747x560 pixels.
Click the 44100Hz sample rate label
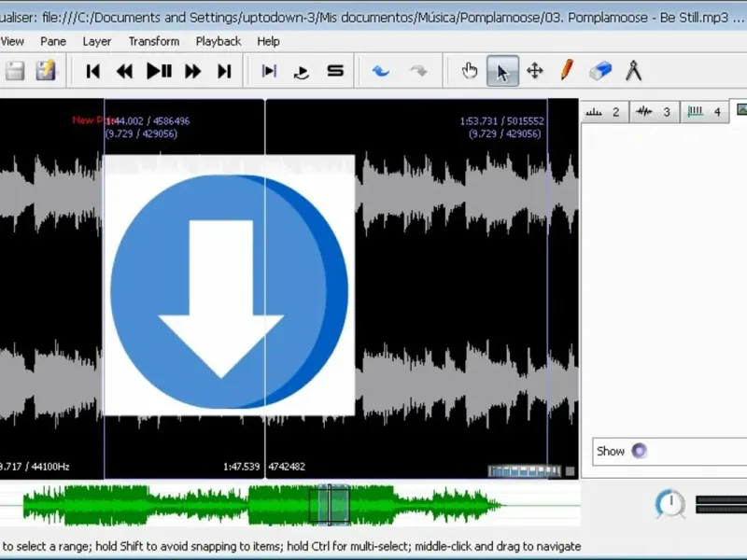click(50, 467)
